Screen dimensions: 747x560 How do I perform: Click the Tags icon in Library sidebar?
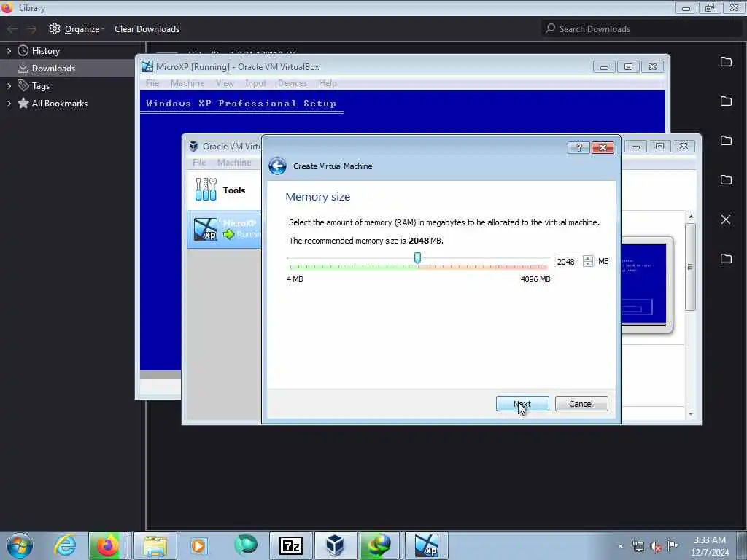click(x=23, y=86)
